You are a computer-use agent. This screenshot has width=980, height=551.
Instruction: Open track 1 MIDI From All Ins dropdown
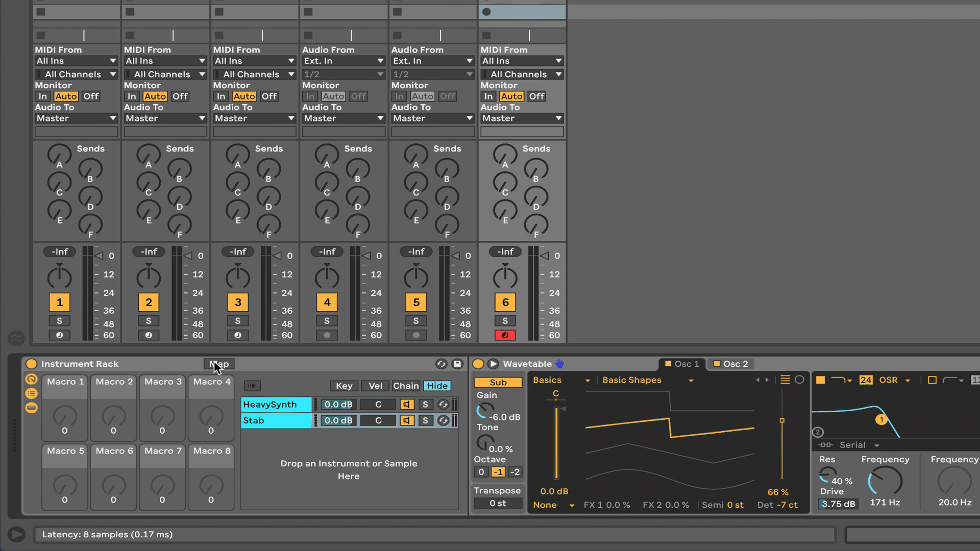point(76,61)
